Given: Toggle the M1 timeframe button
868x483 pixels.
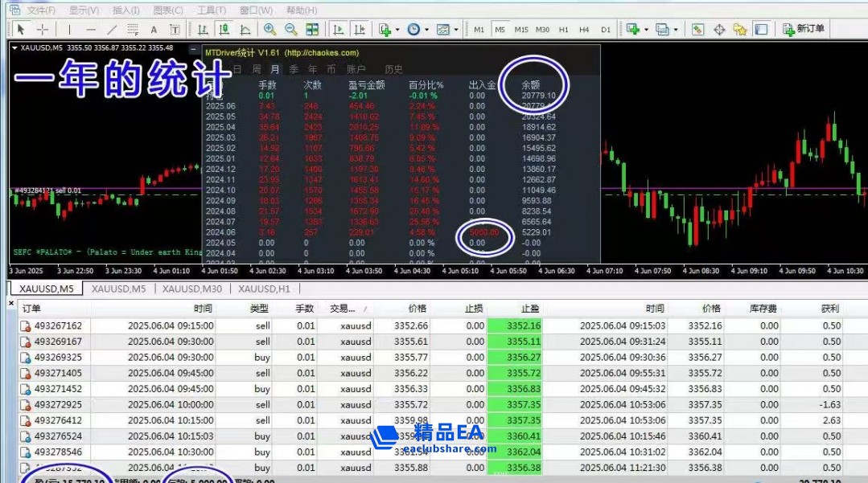Looking at the screenshot, I should (479, 30).
